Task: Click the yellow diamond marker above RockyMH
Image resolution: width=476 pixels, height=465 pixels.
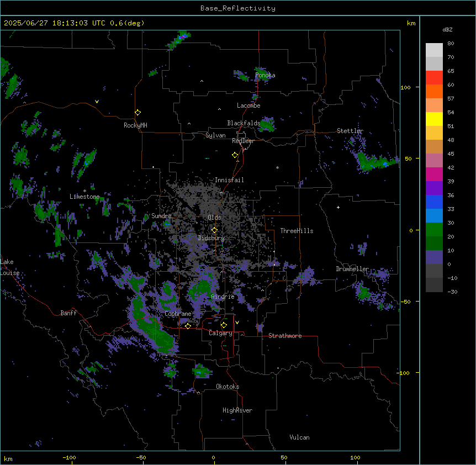Action: click(x=137, y=113)
